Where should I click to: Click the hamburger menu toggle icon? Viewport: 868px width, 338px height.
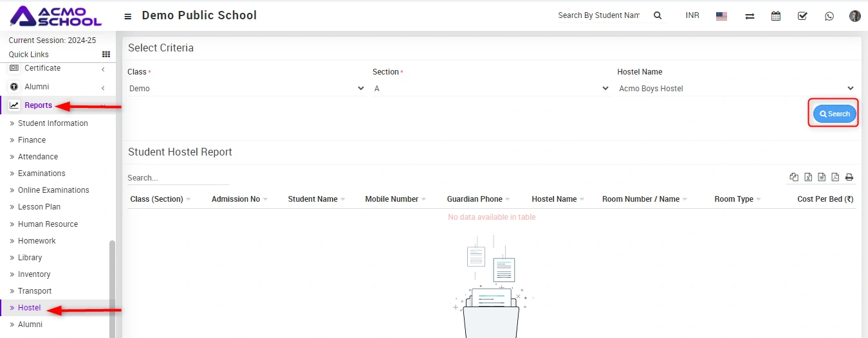128,16
